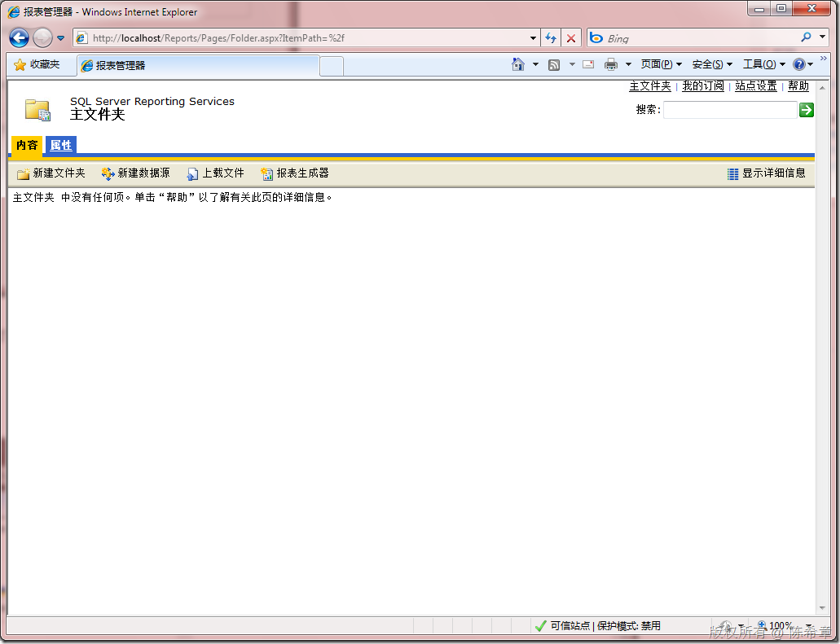The height and width of the screenshot is (644, 840).
Task: Follow the 主文件夹 link at top right
Action: tap(650, 86)
